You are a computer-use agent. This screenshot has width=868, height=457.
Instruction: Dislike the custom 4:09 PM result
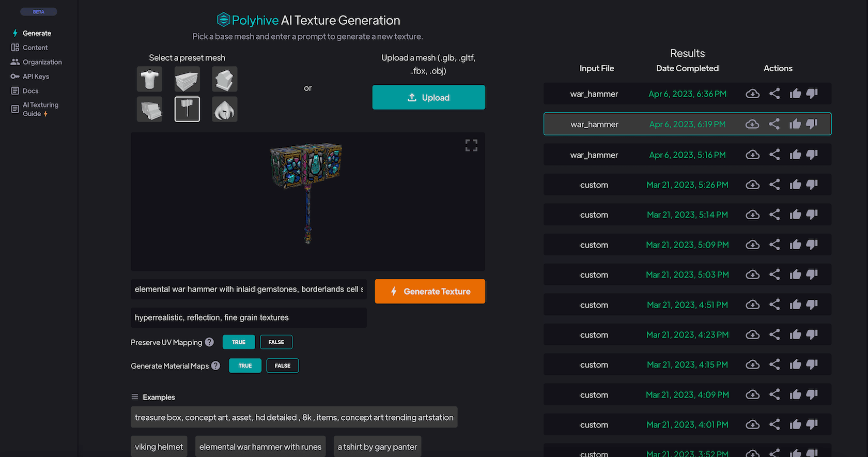[x=812, y=394]
